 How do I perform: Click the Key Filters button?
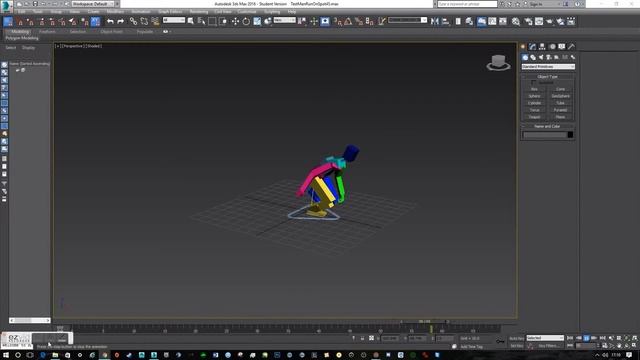coord(548,346)
